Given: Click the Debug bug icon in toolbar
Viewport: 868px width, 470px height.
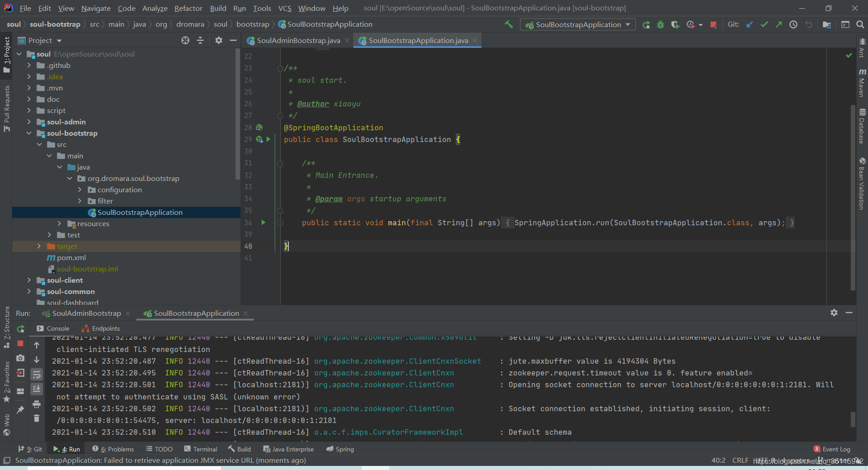Looking at the screenshot, I should pyautogui.click(x=660, y=25).
